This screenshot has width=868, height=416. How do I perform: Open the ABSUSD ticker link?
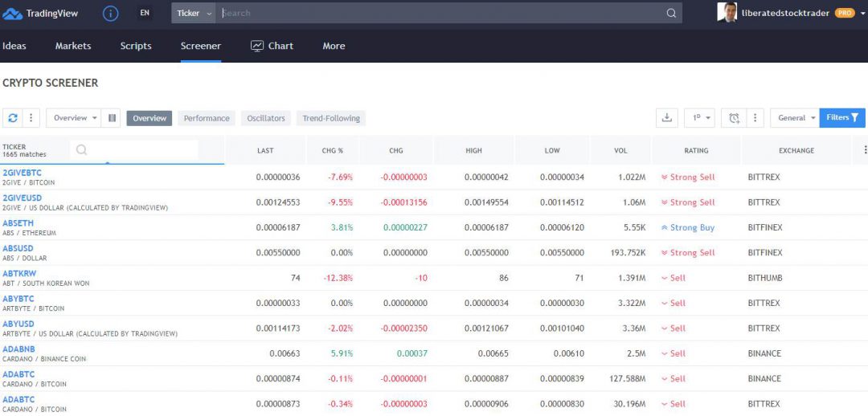[18, 248]
